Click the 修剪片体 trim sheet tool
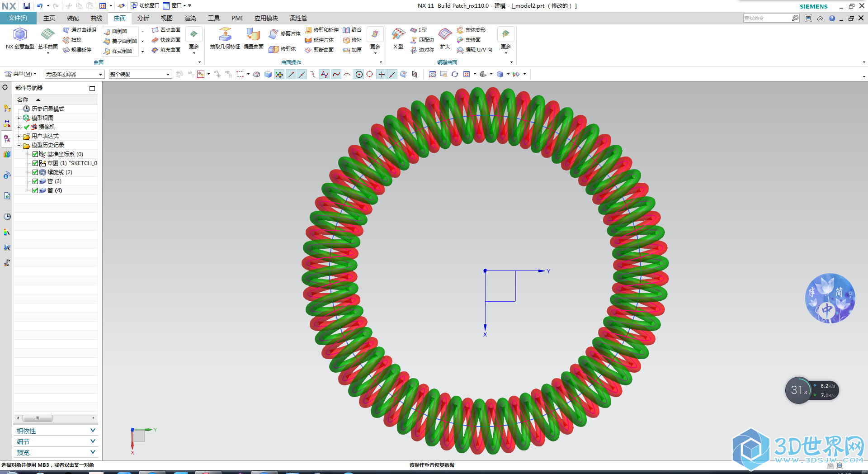The image size is (868, 474). pyautogui.click(x=285, y=33)
